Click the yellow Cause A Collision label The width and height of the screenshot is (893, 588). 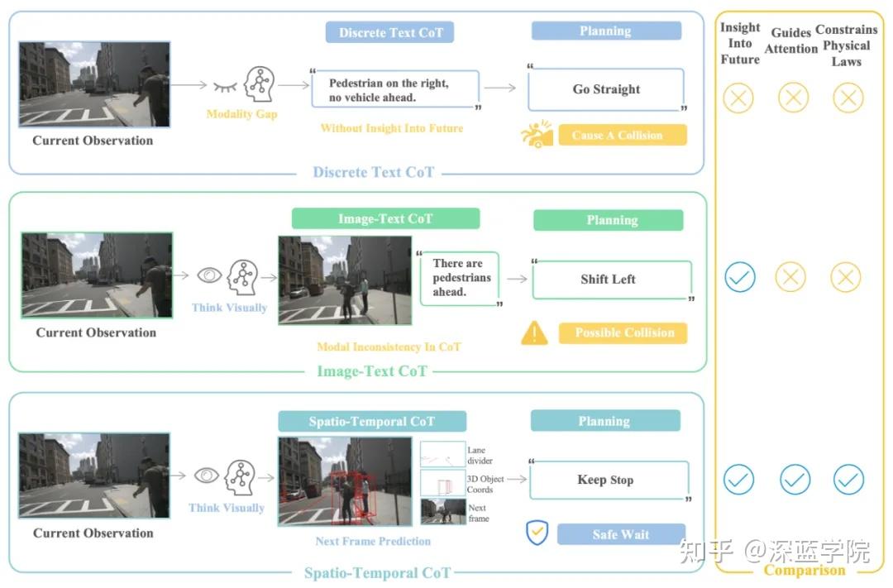click(x=623, y=135)
